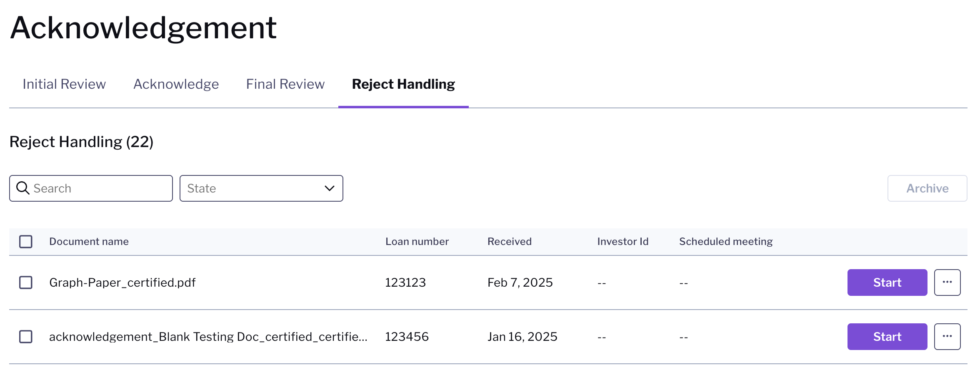Click the search magnifier icon

(x=22, y=188)
